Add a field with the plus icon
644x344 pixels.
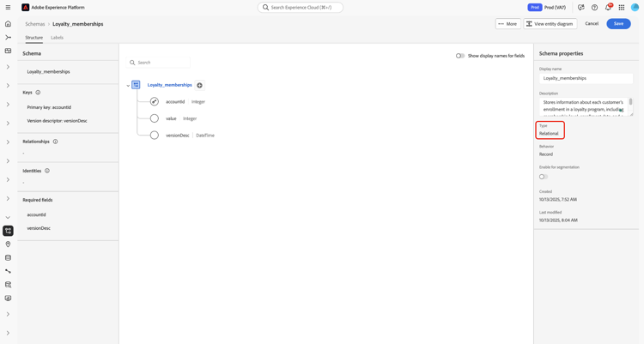[199, 86]
